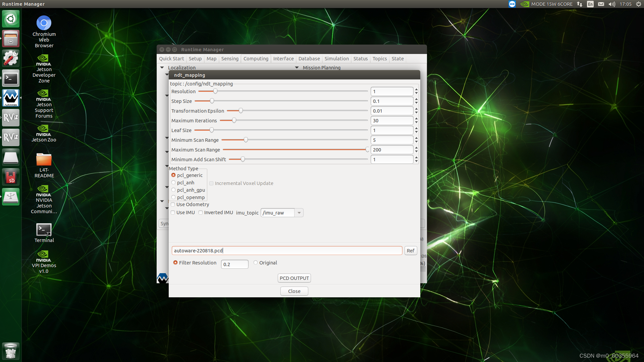Collapse the Mission Planning section
The image size is (644, 362).
pyautogui.click(x=297, y=68)
